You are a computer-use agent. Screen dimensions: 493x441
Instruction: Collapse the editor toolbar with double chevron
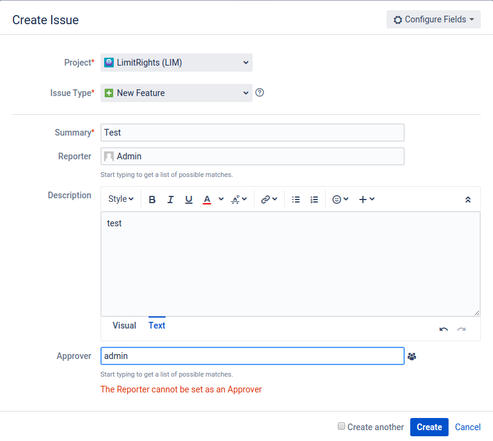click(x=468, y=199)
